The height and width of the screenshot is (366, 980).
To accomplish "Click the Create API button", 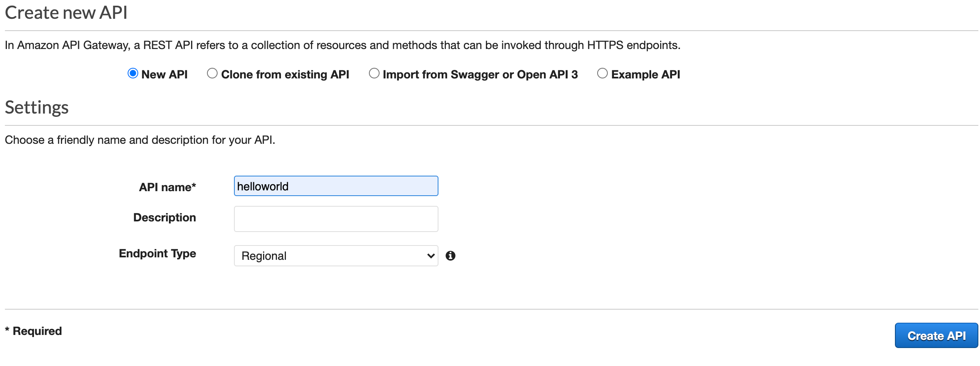I will coord(936,335).
